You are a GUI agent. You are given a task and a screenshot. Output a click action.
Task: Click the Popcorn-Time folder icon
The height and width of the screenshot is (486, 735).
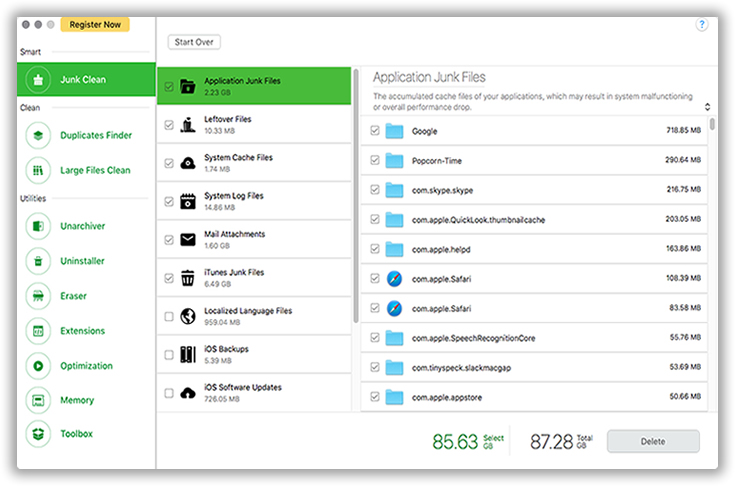coord(394,161)
